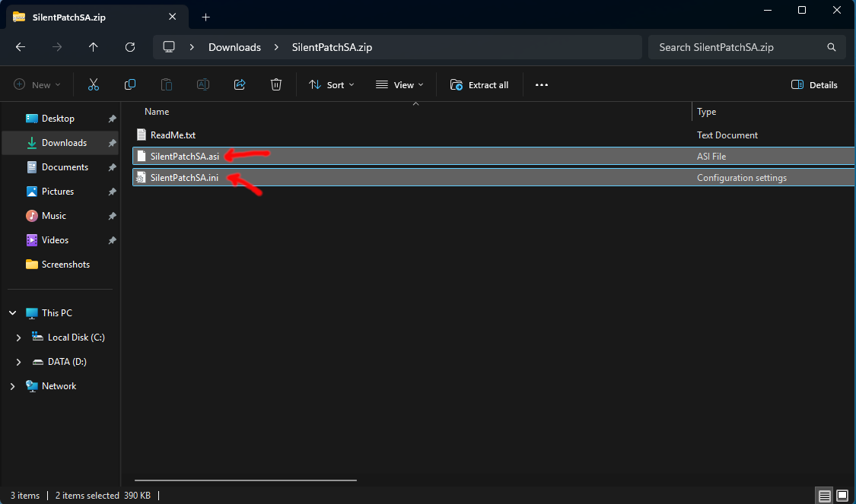Navigate to Downloads breadcrumb
This screenshot has width=856, height=504.
pos(235,47)
